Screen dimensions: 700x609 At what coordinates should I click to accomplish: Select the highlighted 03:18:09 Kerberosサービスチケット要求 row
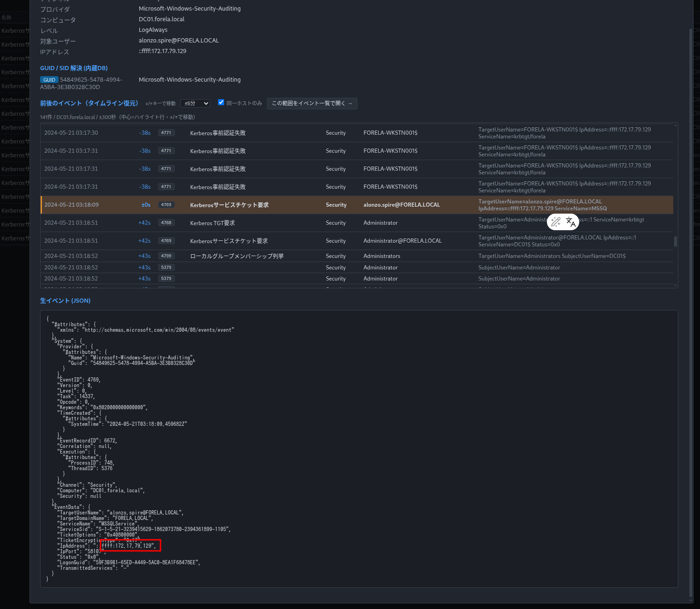(x=357, y=205)
